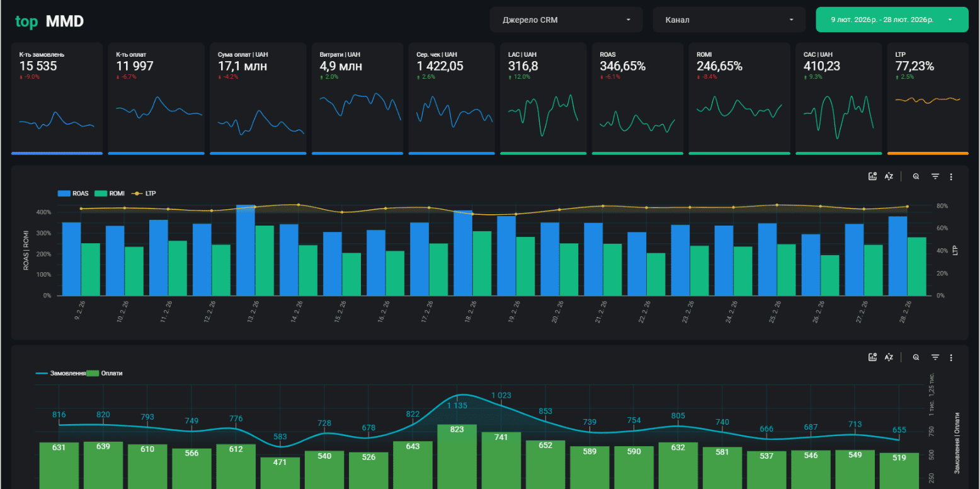The image size is (980, 489).
Task: Open optional metrics for the Замовлення Оплати chart
Action: (872, 357)
